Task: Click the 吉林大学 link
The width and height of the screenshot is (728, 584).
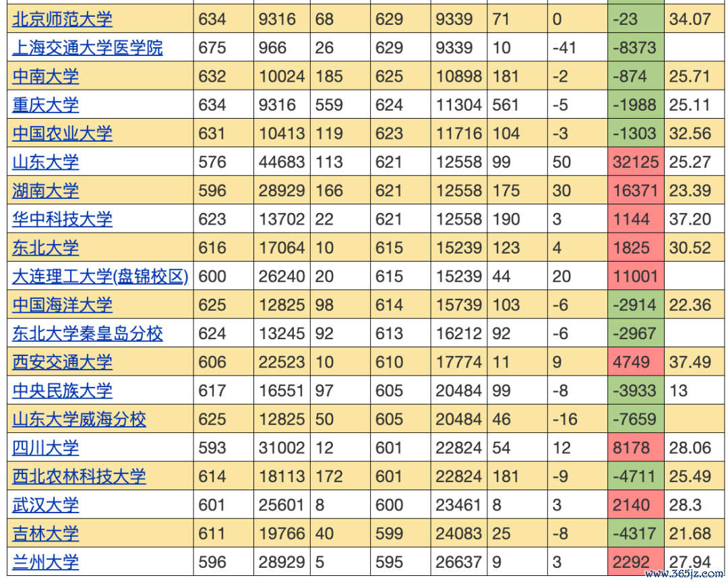Action: pos(46,533)
